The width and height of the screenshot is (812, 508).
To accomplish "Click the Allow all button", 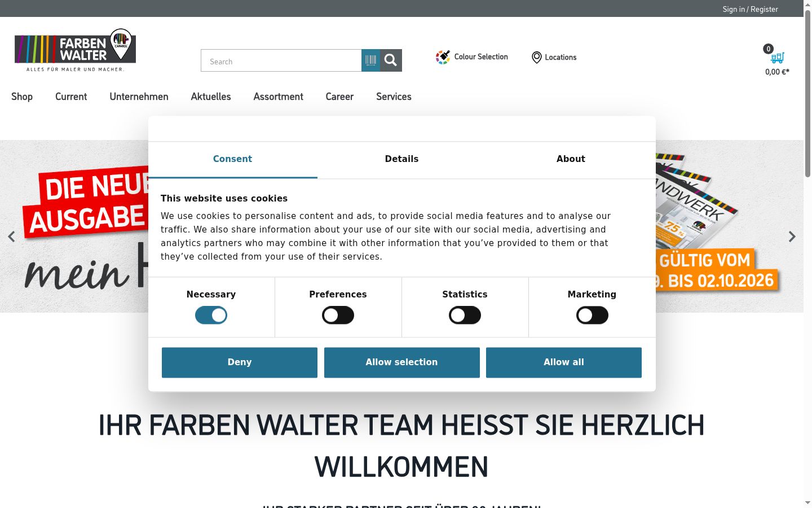I will (x=564, y=362).
